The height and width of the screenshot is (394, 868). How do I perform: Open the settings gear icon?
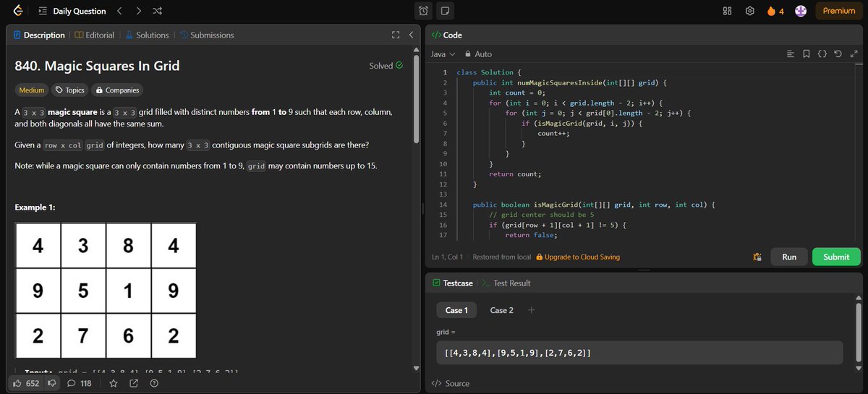[750, 11]
